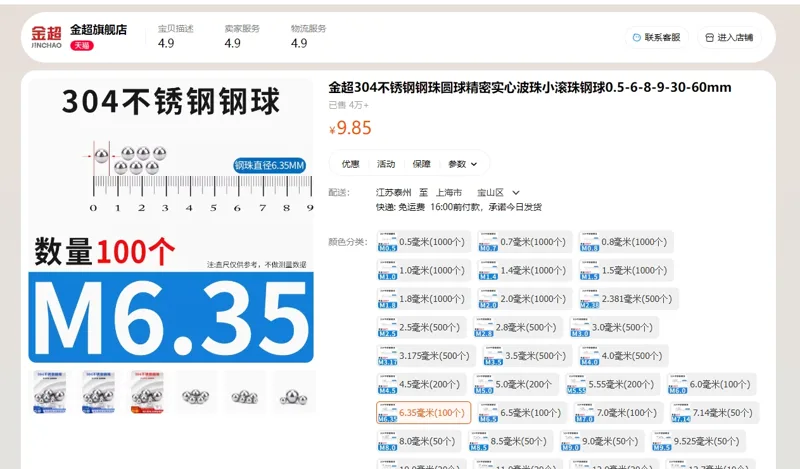Viewport: 800px width, 469px height.
Task: Click the M0.5 swatch icon
Action: tap(387, 242)
